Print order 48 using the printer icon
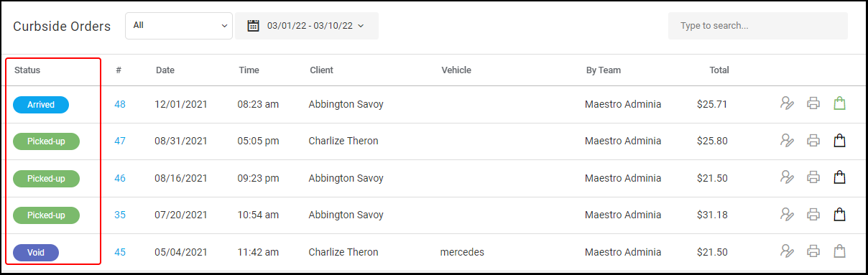Viewport: 868px width, 275px height. [813, 103]
